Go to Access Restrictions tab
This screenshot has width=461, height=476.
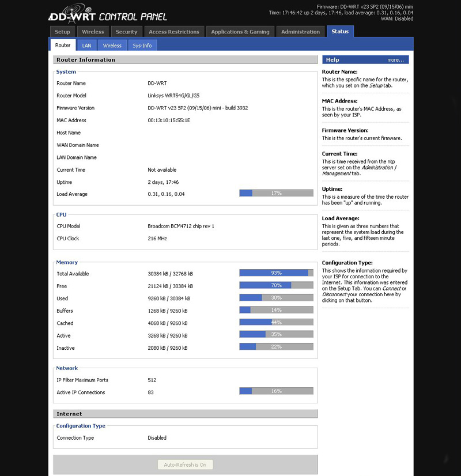tap(174, 32)
